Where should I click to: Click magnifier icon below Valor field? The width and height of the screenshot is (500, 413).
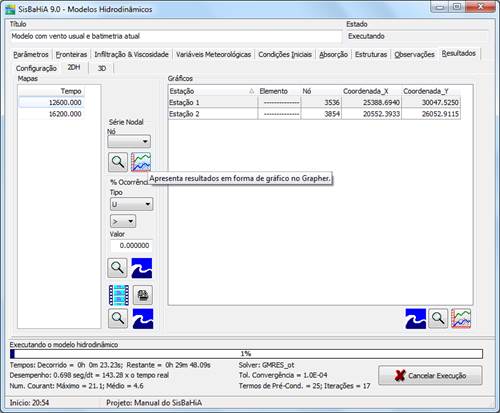pyautogui.click(x=117, y=268)
